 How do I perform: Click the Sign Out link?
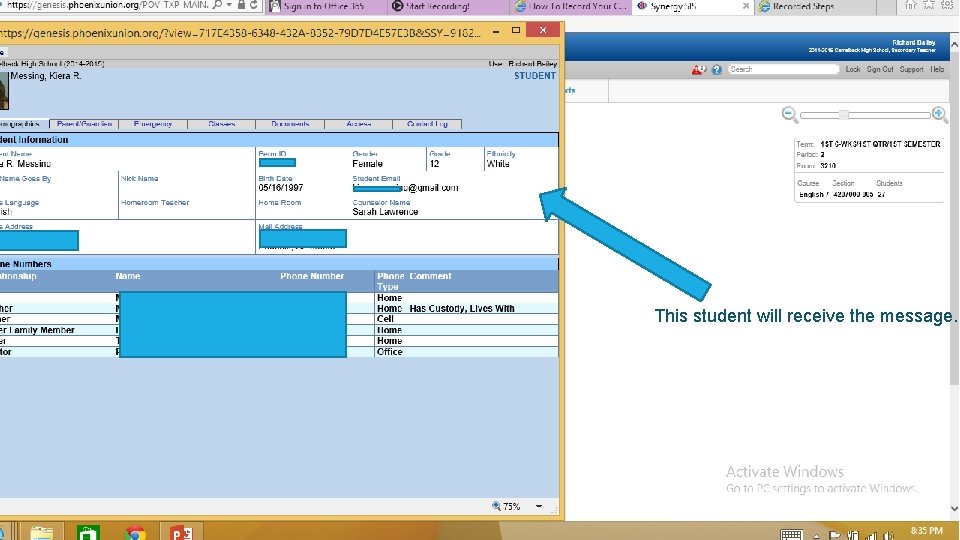click(x=880, y=69)
